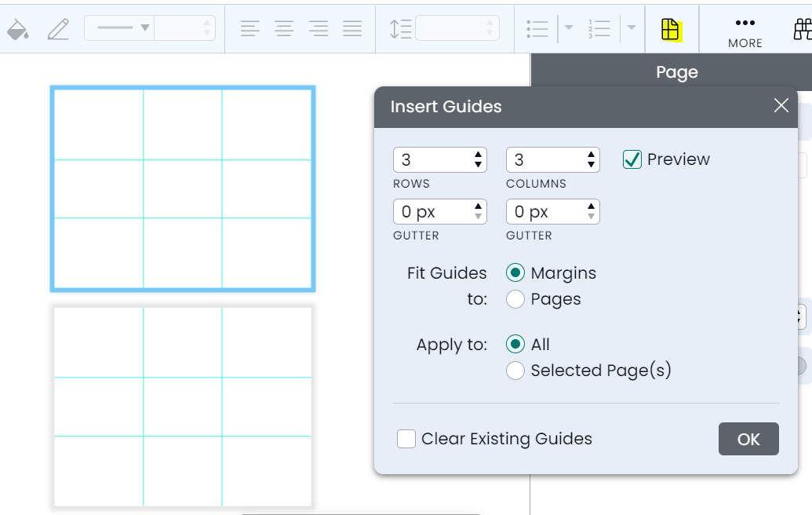Screen dimensions: 812x515
Task: Click the Columns number field
Action: click(x=552, y=159)
